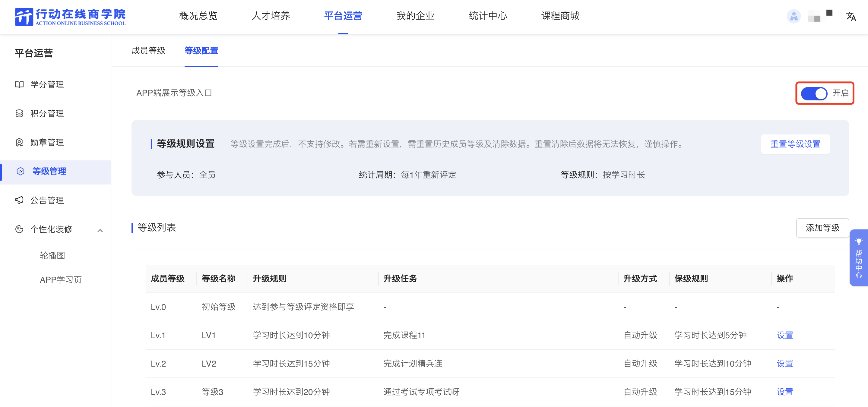Image resolution: width=868 pixels, height=407 pixels.
Task: Open 统计中心 in top navigation
Action: coord(488,16)
